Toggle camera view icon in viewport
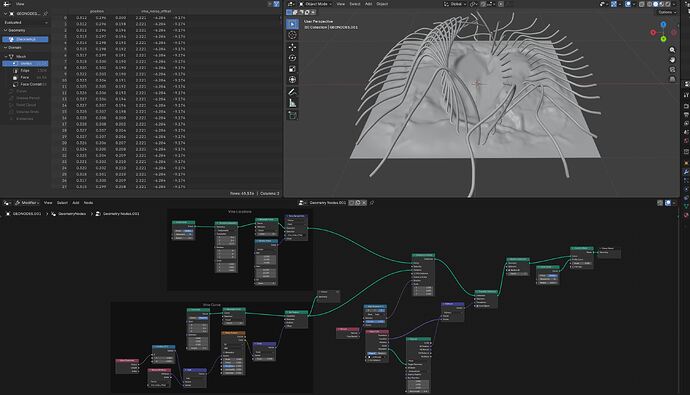The width and height of the screenshot is (690, 395). [x=672, y=69]
